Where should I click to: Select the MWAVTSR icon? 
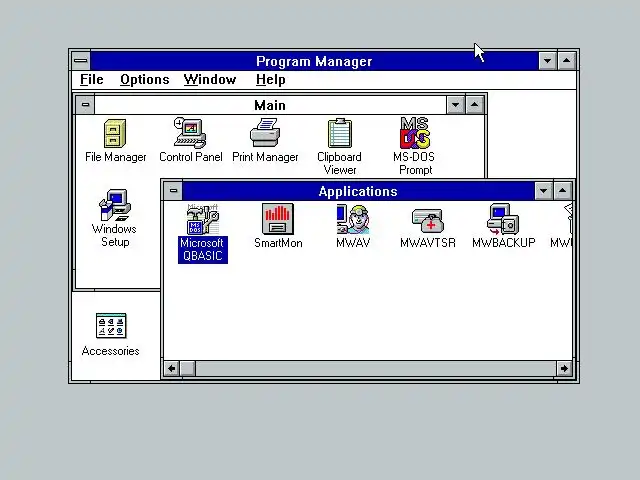point(427,220)
